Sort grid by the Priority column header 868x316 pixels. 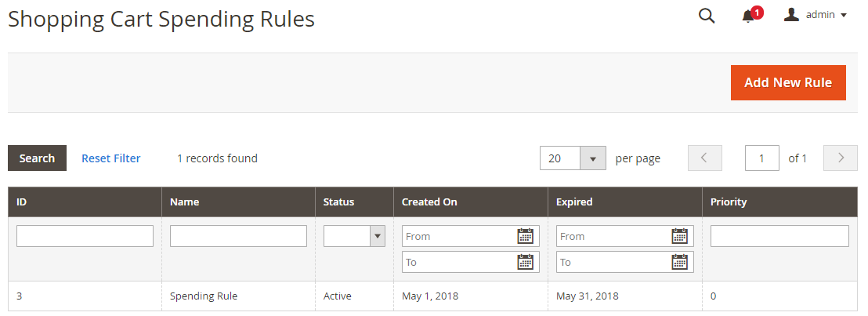pos(729,202)
